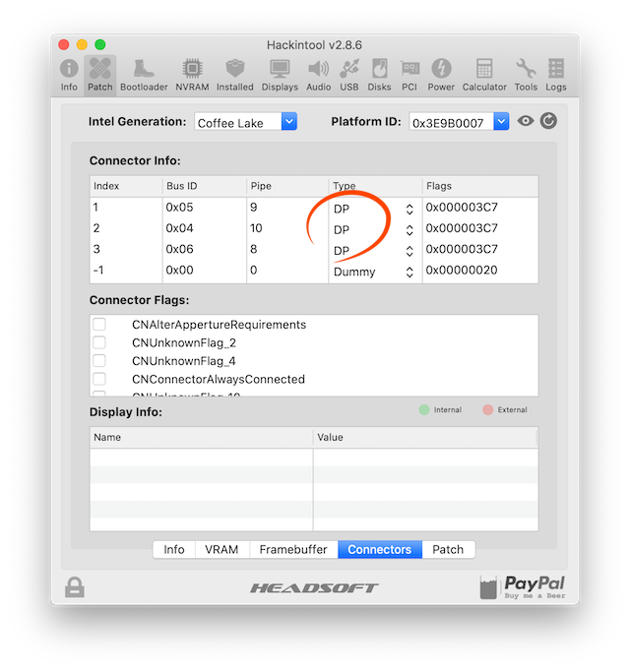The width and height of the screenshot is (630, 672).
Task: Open the Logs section
Action: 556,75
